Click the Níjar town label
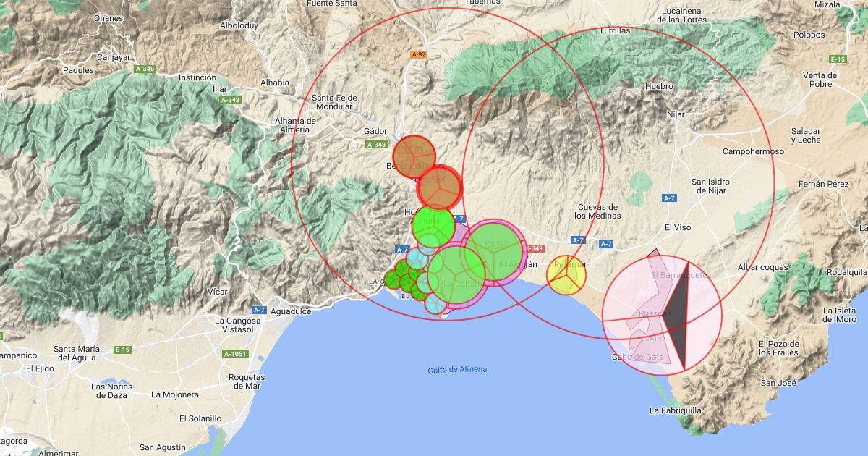868x456 pixels. [x=676, y=114]
